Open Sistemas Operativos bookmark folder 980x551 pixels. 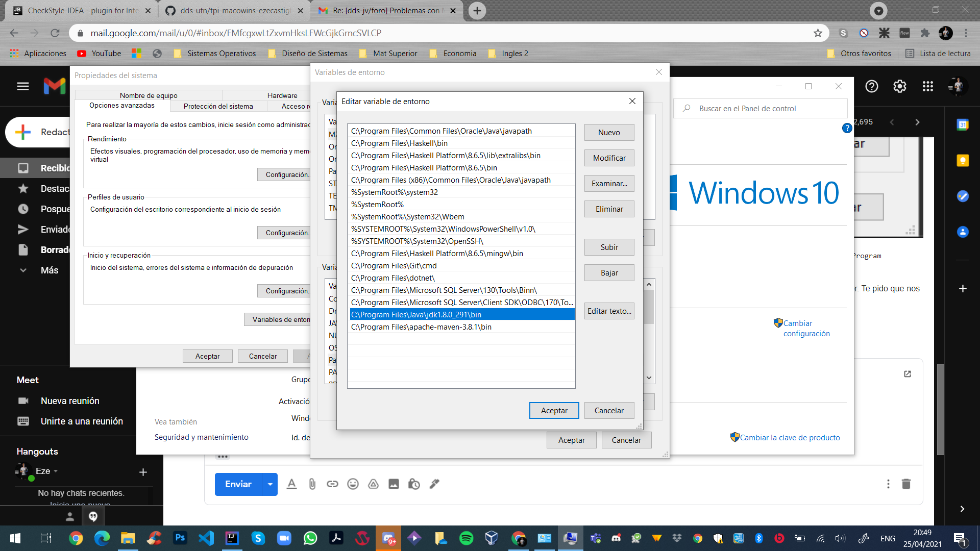coord(215,54)
